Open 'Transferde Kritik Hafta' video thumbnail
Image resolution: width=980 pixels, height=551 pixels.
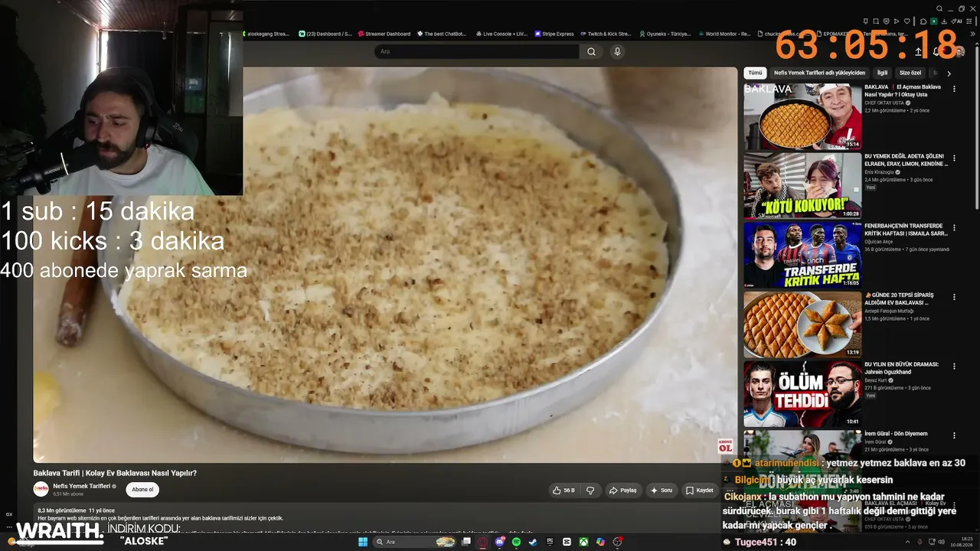point(802,255)
